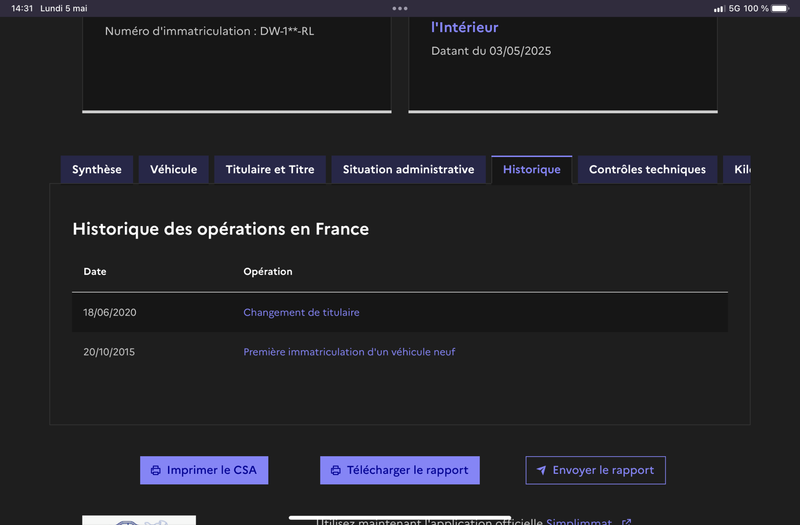Tap the logo image at bottom left
The width and height of the screenshot is (800, 525).
click(x=138, y=520)
